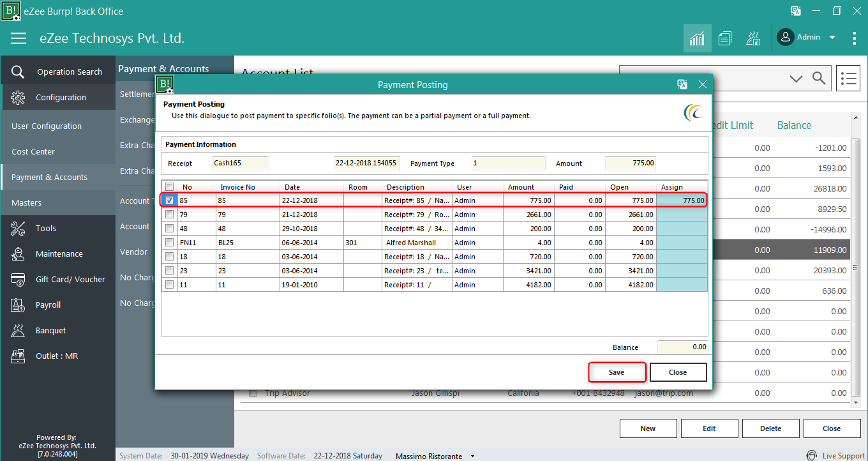This screenshot has height=461, width=868.
Task: Click the translate icon in title bar
Action: coord(796,11)
